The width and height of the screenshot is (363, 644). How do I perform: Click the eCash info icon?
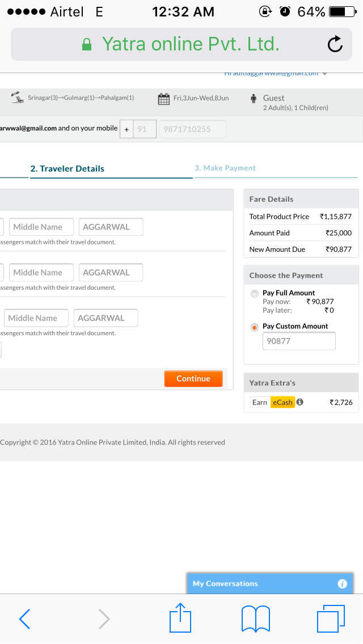pyautogui.click(x=300, y=402)
